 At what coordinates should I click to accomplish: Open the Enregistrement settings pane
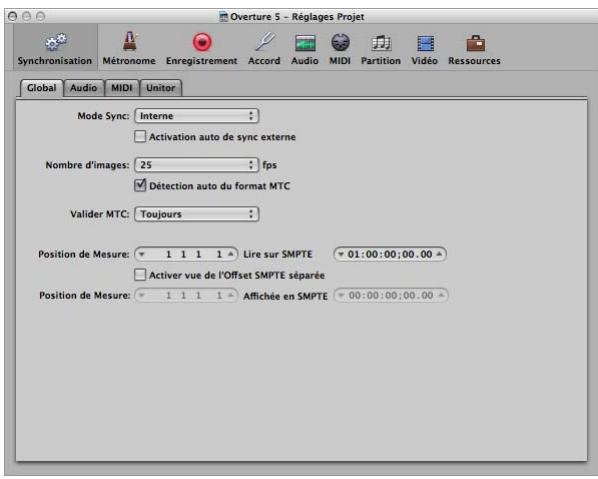click(201, 49)
